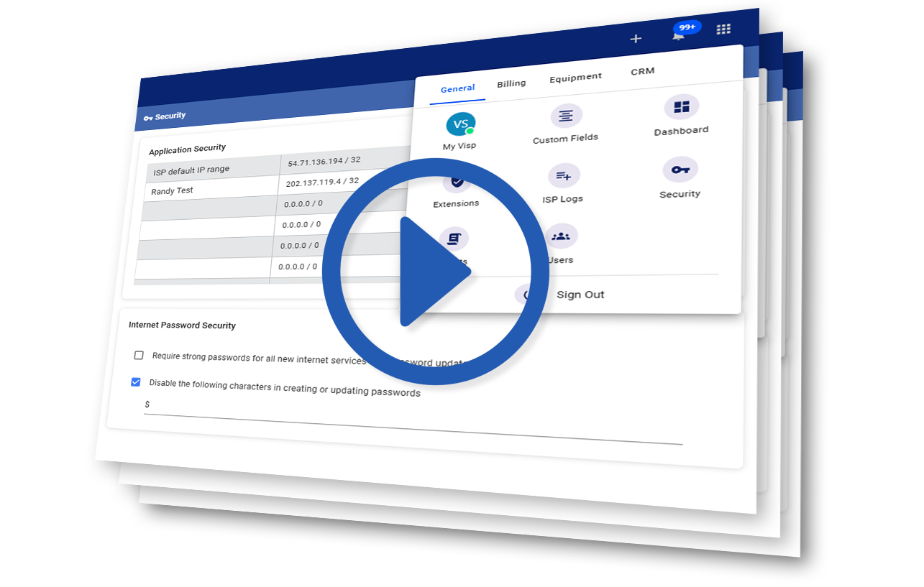Uncheck disable following characters checkbox
The image size is (924, 587).
tap(135, 382)
